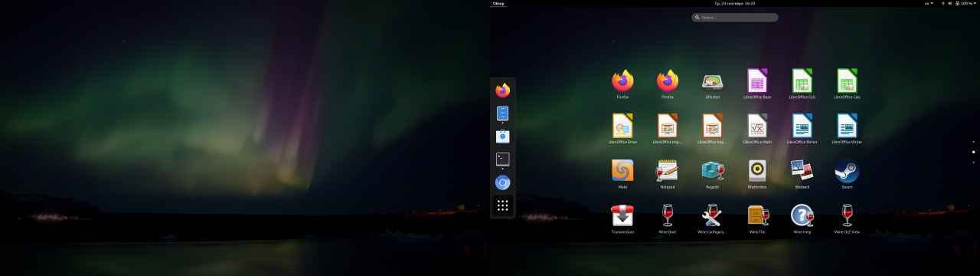Open LibreOffice Impress beside LibreOffice Draw
Viewport: 980px width, 276px height.
point(667,128)
